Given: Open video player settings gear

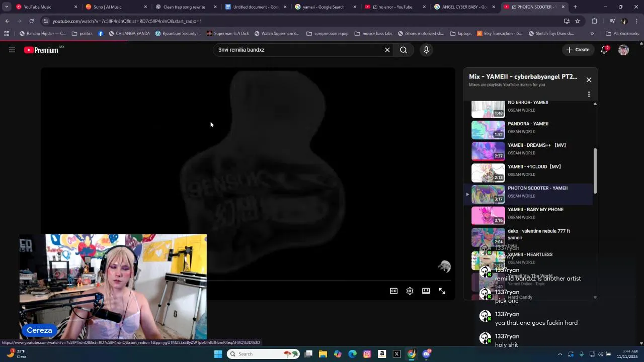Looking at the screenshot, I should tap(410, 291).
